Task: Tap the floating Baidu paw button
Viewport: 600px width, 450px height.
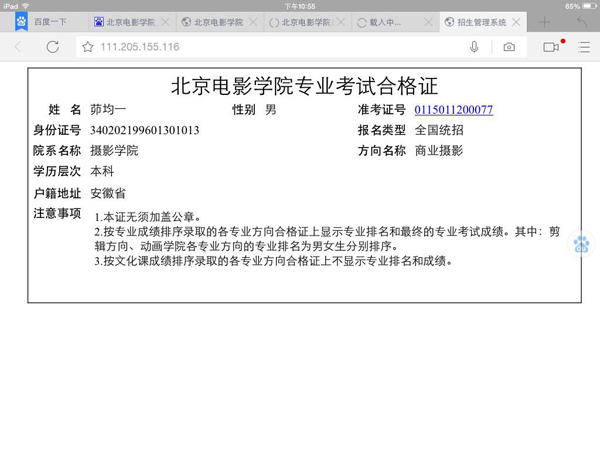Action: click(582, 244)
